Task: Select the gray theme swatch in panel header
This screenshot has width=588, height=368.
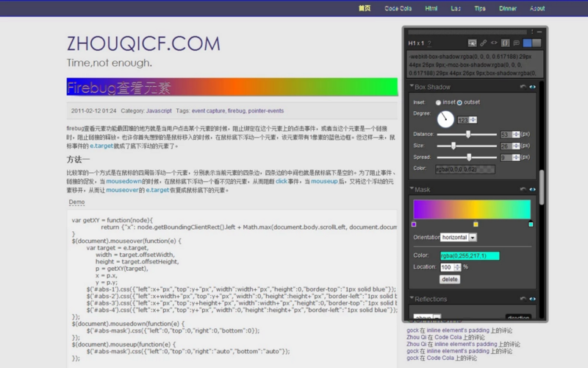Action: [x=537, y=43]
